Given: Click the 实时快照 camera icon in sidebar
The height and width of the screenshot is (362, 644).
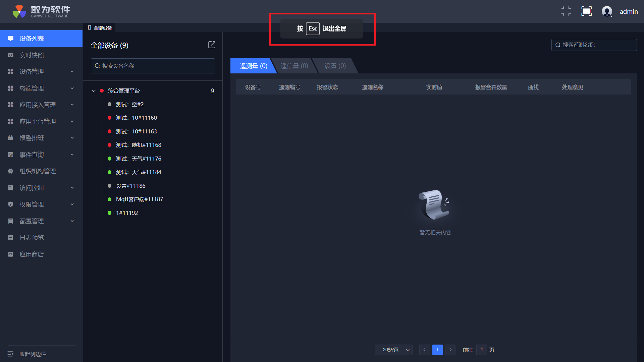Looking at the screenshot, I should click(11, 55).
